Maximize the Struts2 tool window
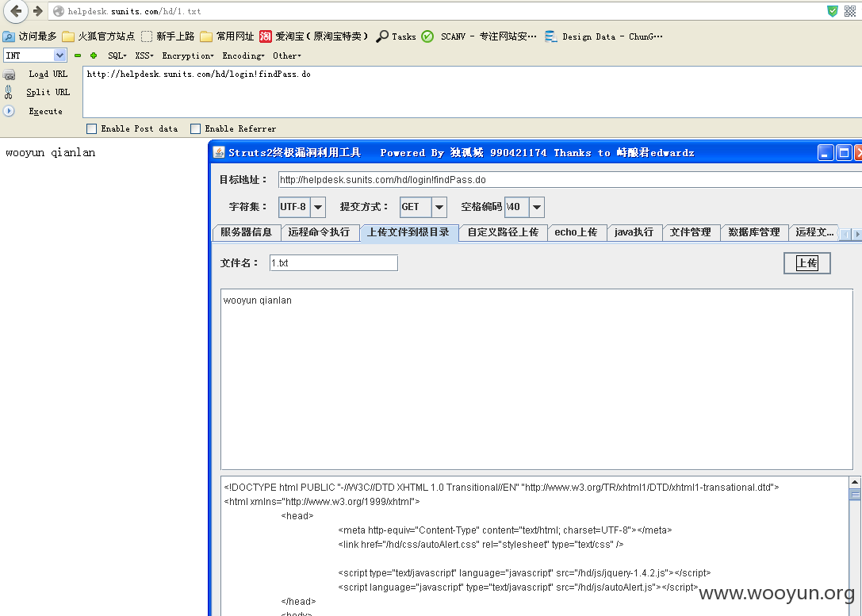 click(844, 152)
